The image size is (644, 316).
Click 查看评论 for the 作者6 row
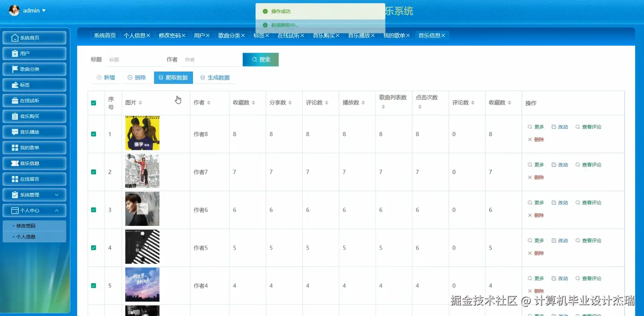(x=588, y=203)
